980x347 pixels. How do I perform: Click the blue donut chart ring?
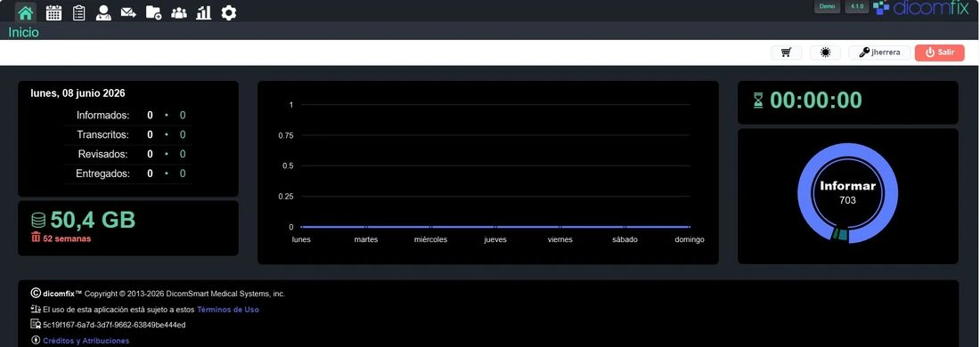point(847,149)
